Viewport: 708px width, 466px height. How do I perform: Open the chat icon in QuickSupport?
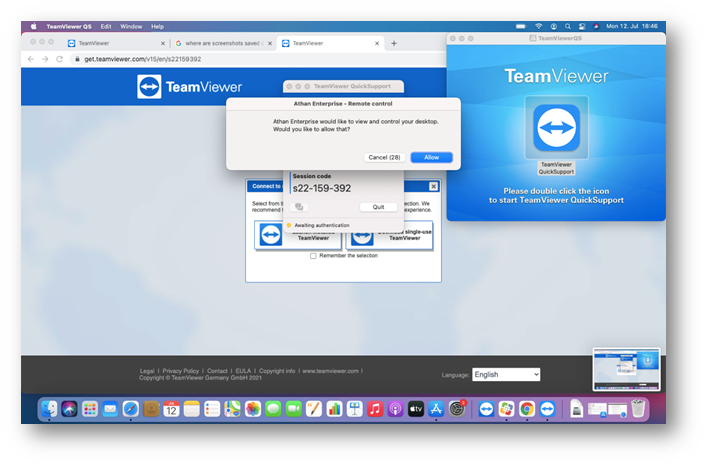click(298, 207)
